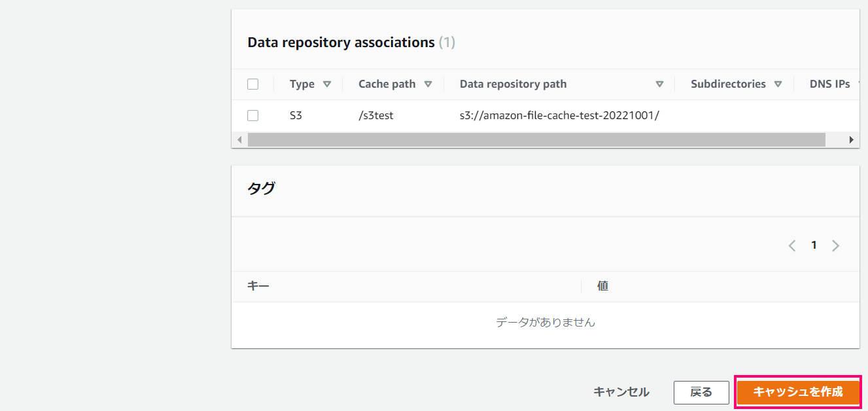Click the 値 column header

(x=602, y=286)
